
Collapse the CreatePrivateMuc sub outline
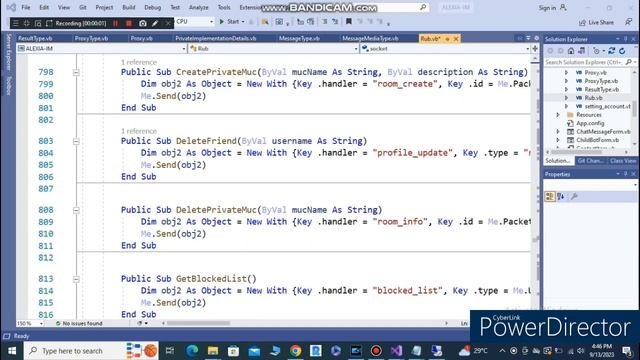pyautogui.click(x=76, y=72)
